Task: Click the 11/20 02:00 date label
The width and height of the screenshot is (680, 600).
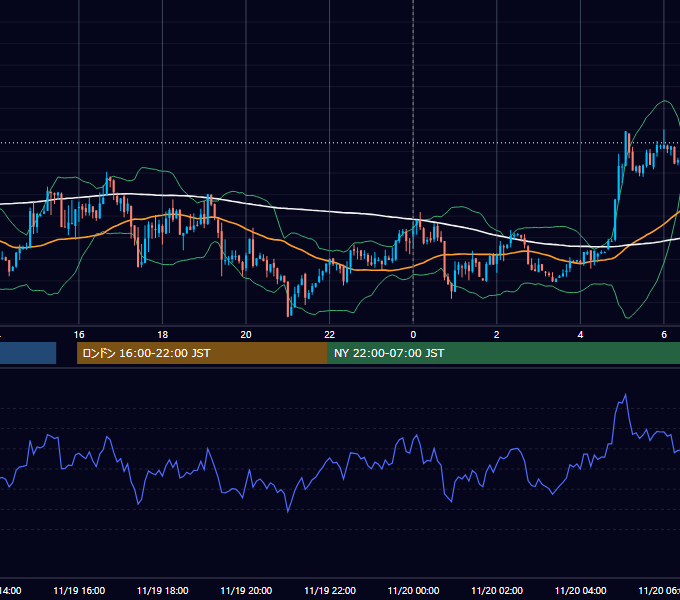Action: [x=497, y=590]
